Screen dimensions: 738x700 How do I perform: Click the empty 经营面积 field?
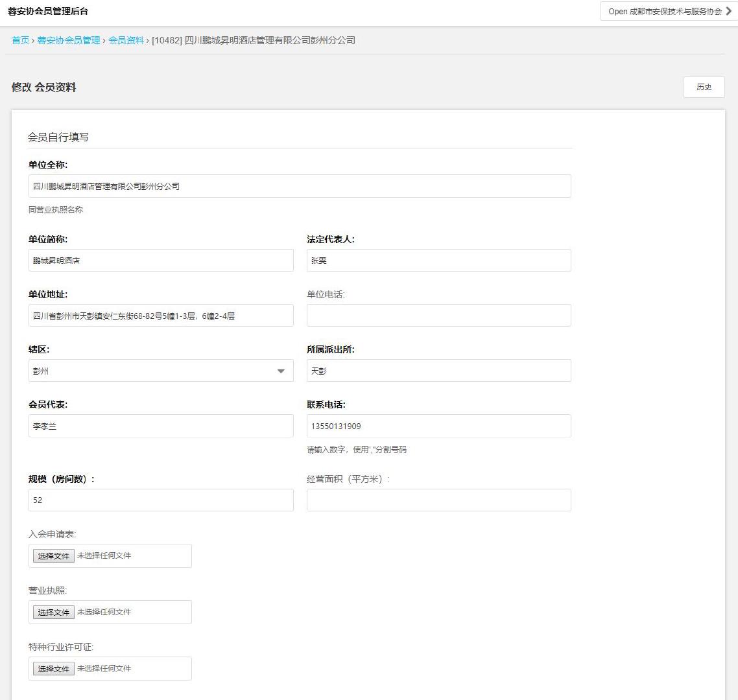coord(438,500)
